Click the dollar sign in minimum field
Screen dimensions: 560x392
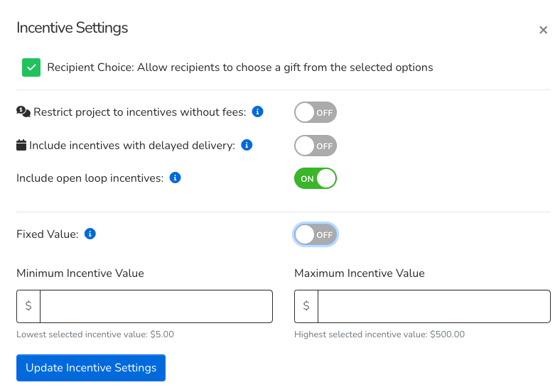[28, 306]
